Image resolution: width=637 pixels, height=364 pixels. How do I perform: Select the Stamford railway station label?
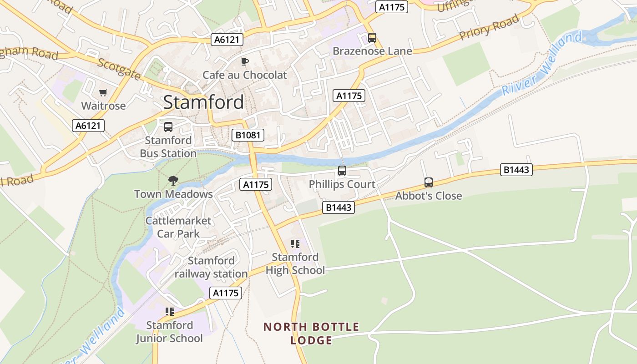pyautogui.click(x=211, y=267)
